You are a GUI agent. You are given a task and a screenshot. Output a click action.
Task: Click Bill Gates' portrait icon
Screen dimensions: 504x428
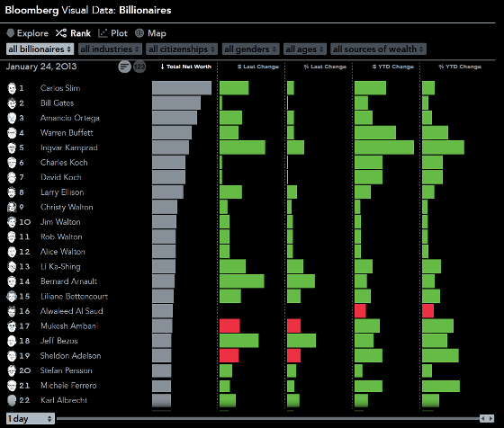pos(12,103)
